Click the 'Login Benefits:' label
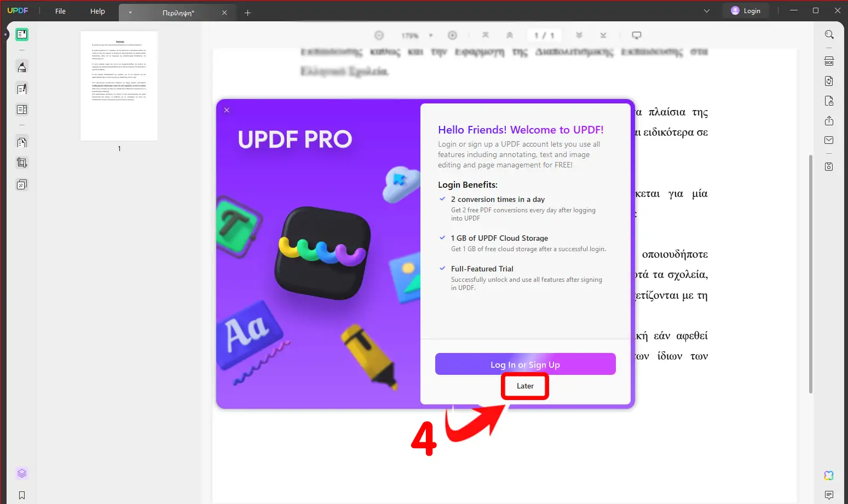Screen dimensions: 848x504 pos(468,185)
